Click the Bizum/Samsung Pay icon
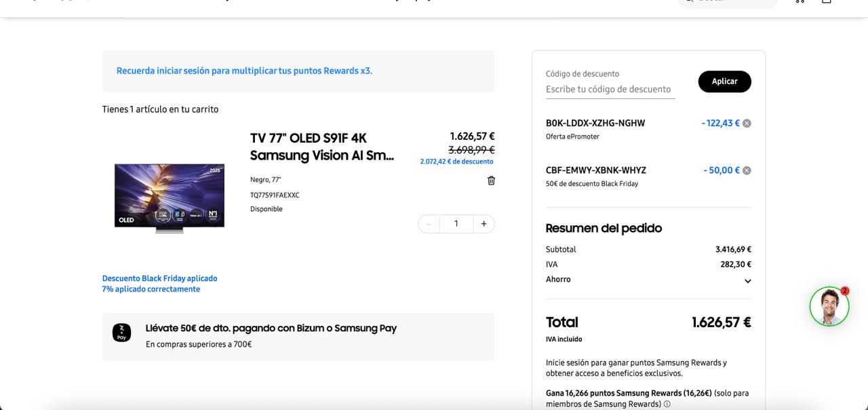The width and height of the screenshot is (868, 410). click(122, 333)
